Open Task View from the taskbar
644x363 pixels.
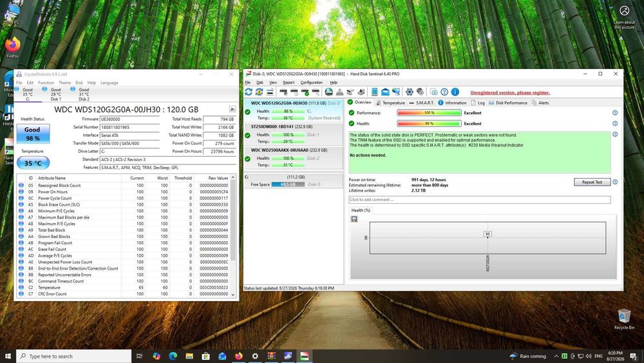pos(139,356)
